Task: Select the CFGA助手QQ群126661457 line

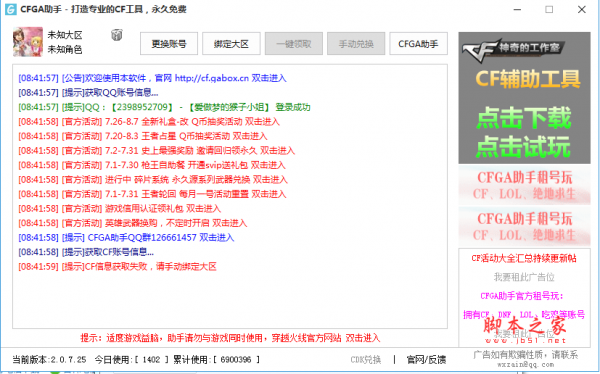Action: 126,238
